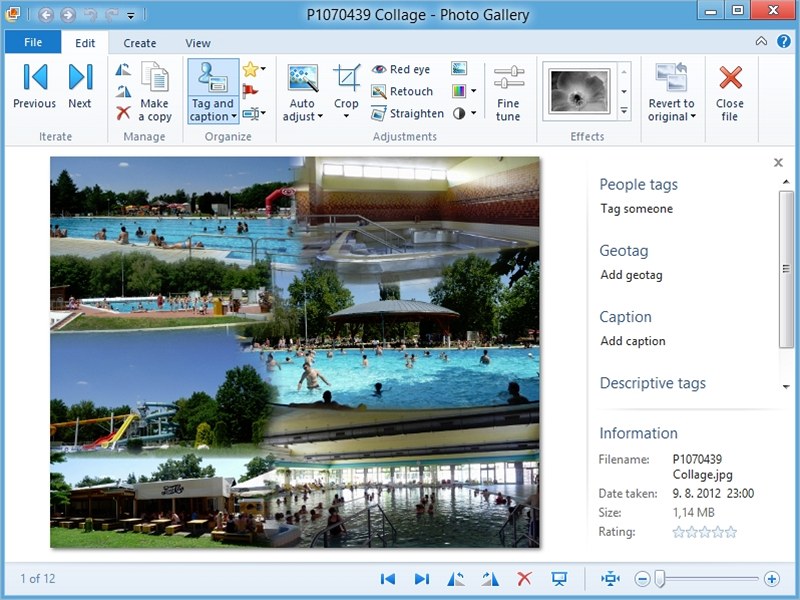Expand the Effects gallery list

point(624,111)
